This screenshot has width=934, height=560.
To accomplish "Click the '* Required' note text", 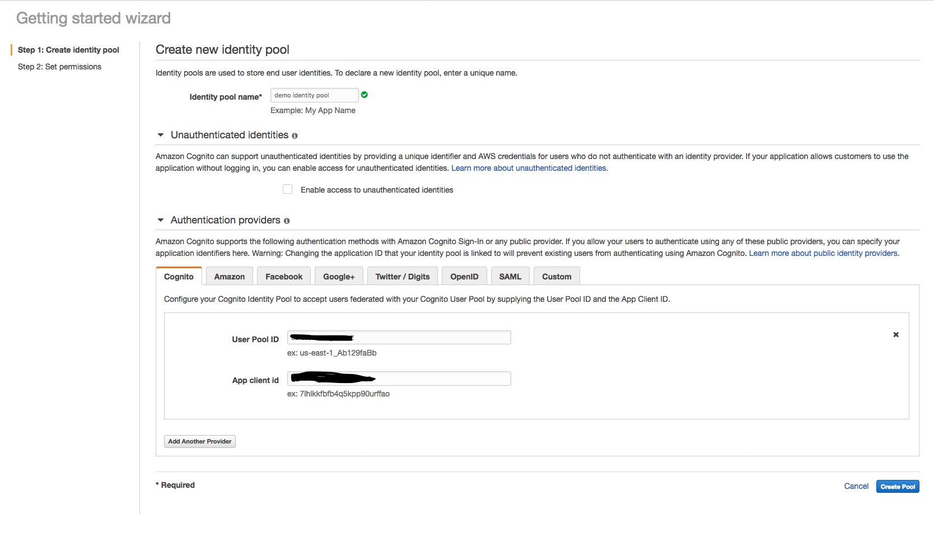I will pyautogui.click(x=175, y=485).
